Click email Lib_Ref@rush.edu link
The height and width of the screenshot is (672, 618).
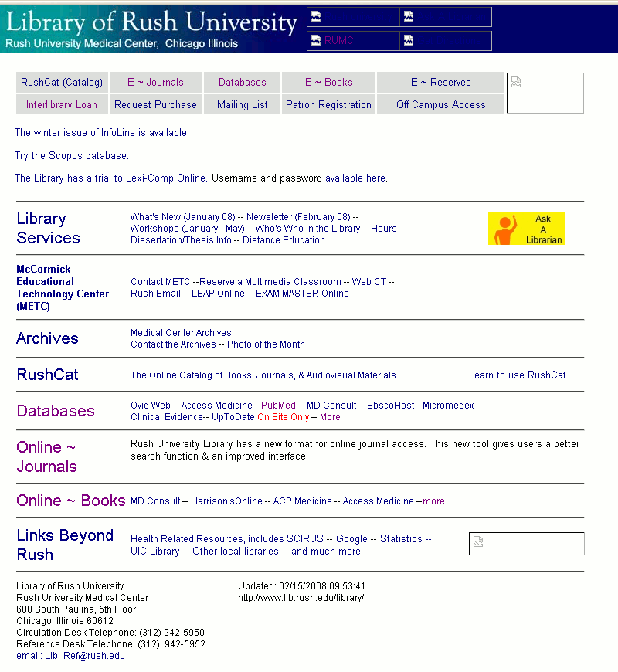point(71,656)
